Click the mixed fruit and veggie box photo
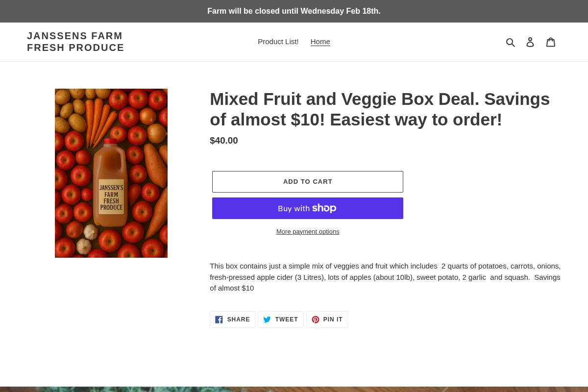This screenshot has height=392, width=588. click(x=111, y=173)
